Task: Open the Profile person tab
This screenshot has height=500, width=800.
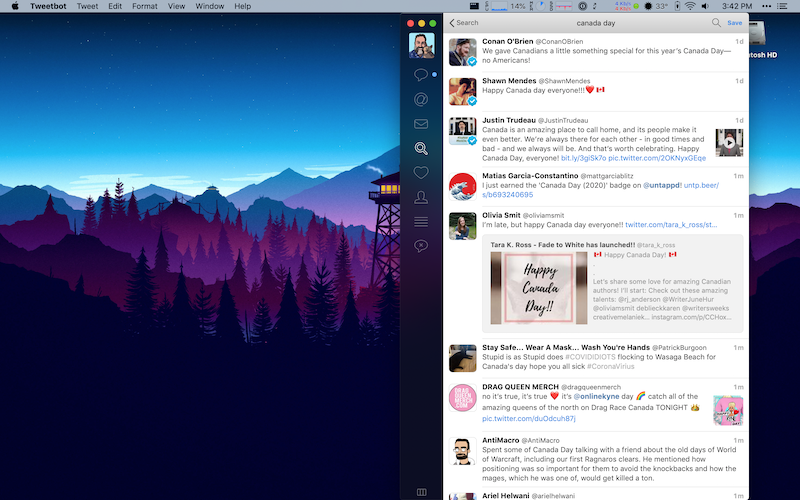Action: tap(420, 197)
